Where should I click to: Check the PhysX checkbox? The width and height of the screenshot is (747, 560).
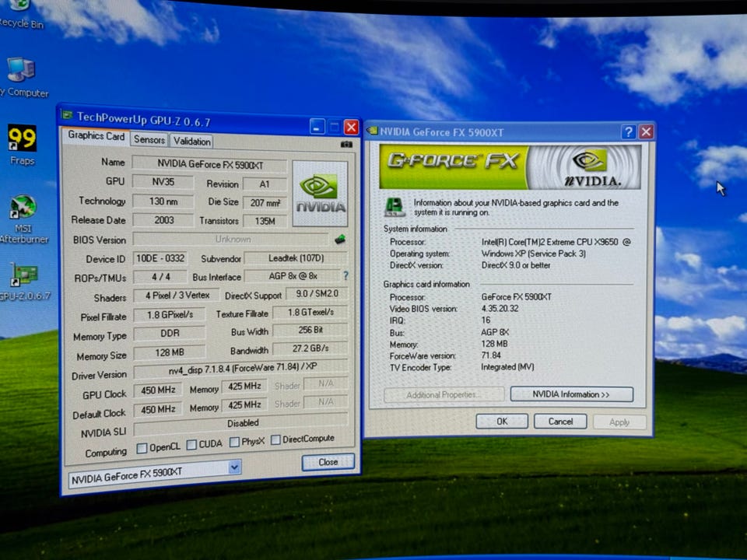(x=234, y=442)
